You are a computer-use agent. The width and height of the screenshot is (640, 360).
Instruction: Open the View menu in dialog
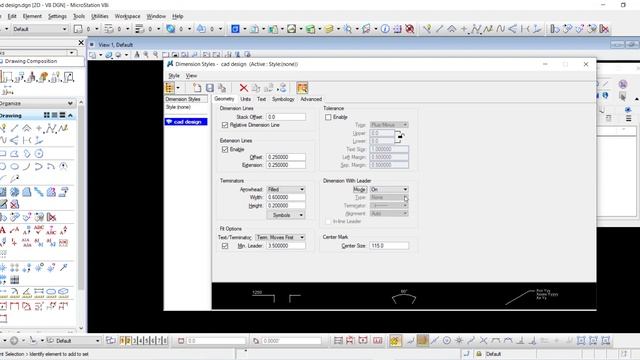tap(191, 76)
